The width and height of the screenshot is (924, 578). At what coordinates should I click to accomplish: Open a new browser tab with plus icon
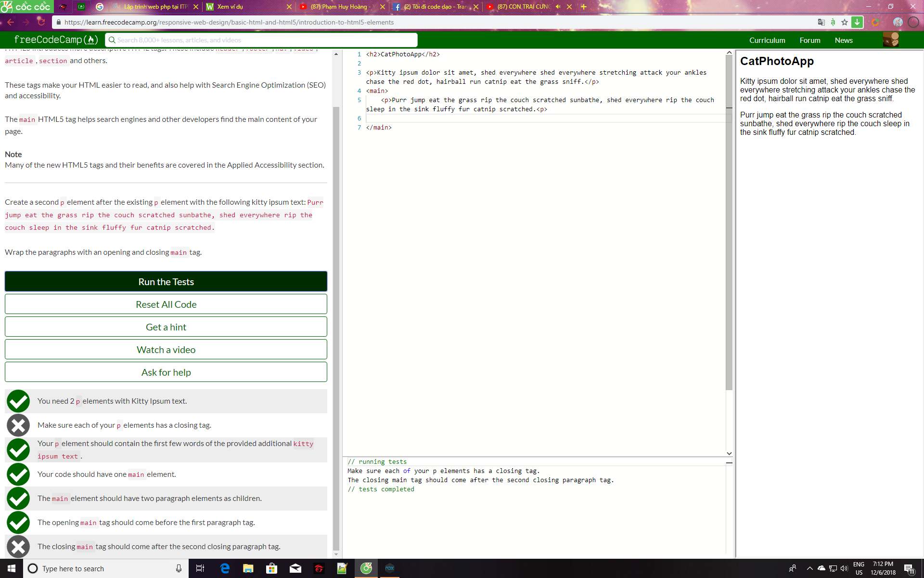click(x=584, y=7)
